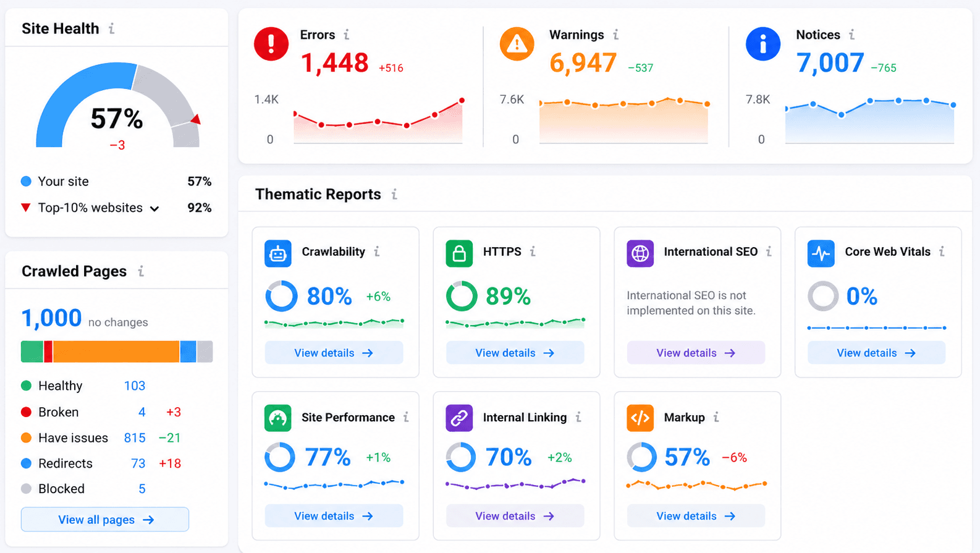Screen dimensions: 980x553
Task: Click the Crawlability robot icon
Action: 278,253
